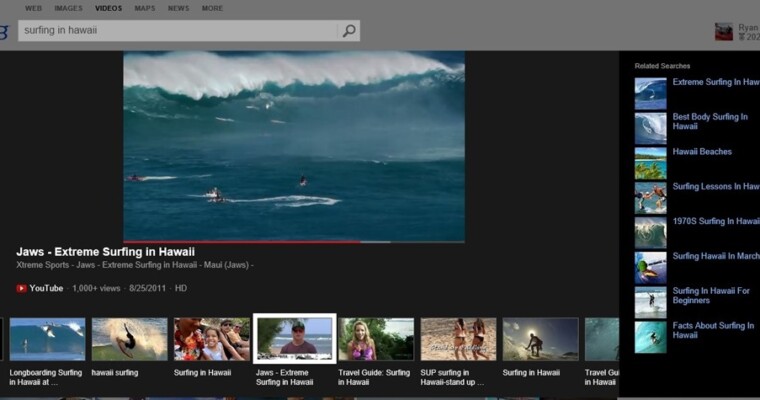Click Surfing Lessons thumbnail image

pyautogui.click(x=650, y=198)
